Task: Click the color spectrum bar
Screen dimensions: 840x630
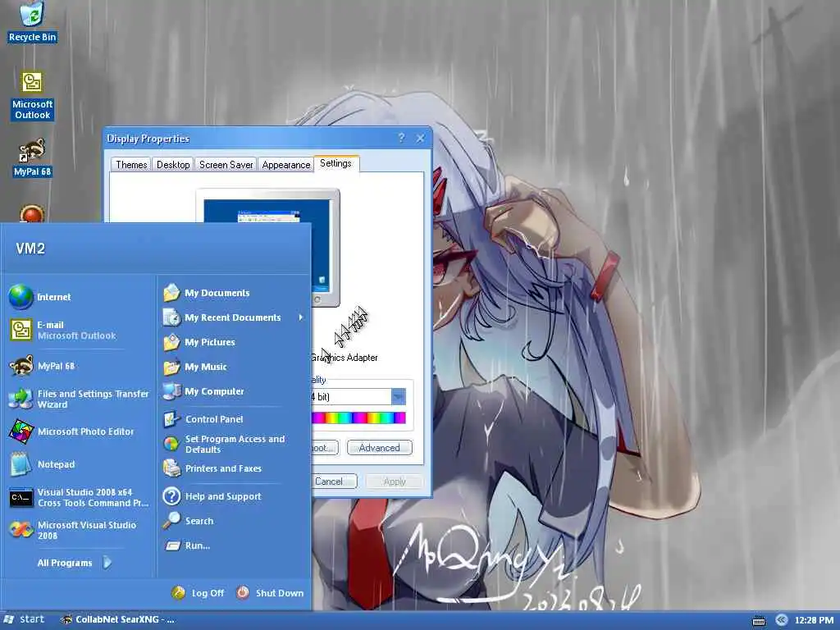Action: tap(358, 418)
